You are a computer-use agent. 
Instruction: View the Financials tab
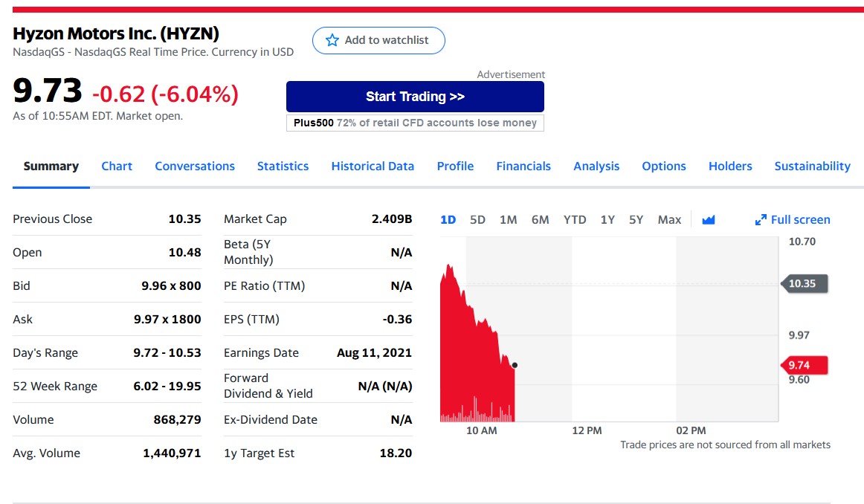(x=523, y=166)
